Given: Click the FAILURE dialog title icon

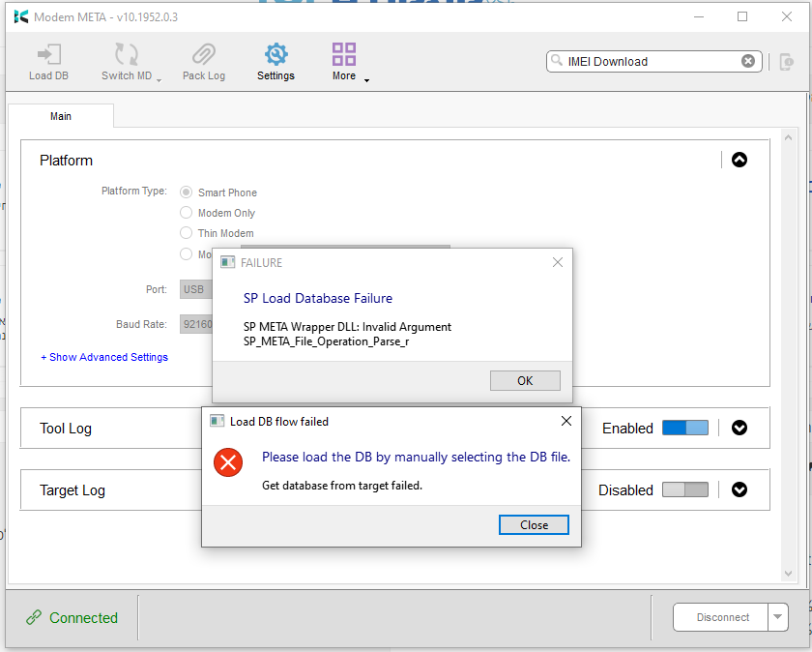Looking at the screenshot, I should click(x=228, y=262).
